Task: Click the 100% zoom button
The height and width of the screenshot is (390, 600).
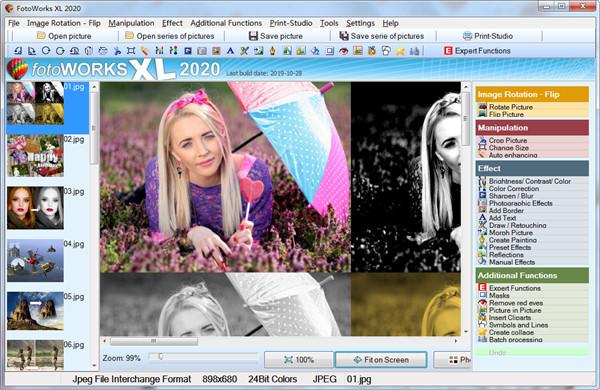Action: pyautogui.click(x=298, y=360)
